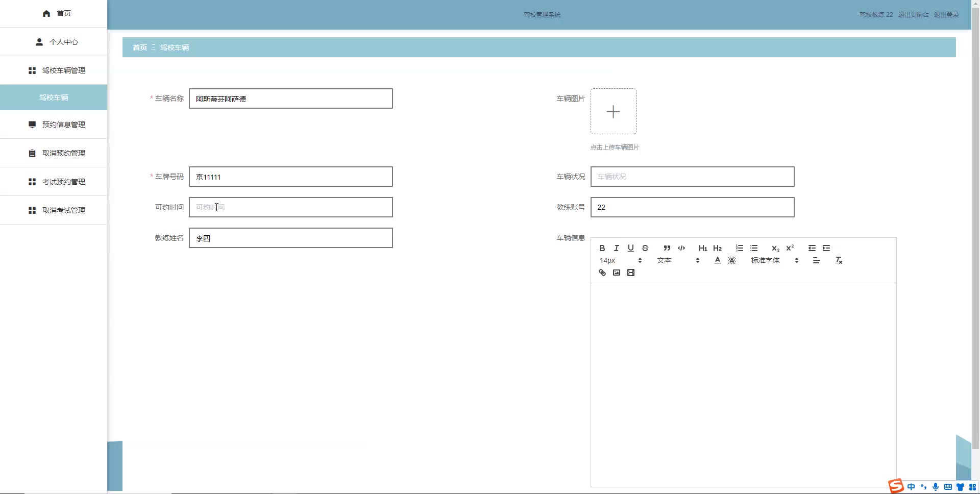Viewport: 980px width, 494px height.
Task: Apply superscript formatting
Action: (x=790, y=248)
